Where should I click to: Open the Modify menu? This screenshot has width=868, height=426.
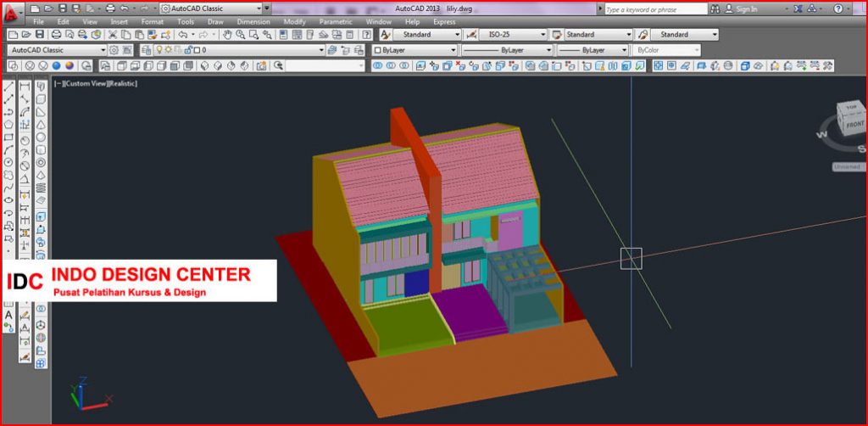tap(294, 22)
